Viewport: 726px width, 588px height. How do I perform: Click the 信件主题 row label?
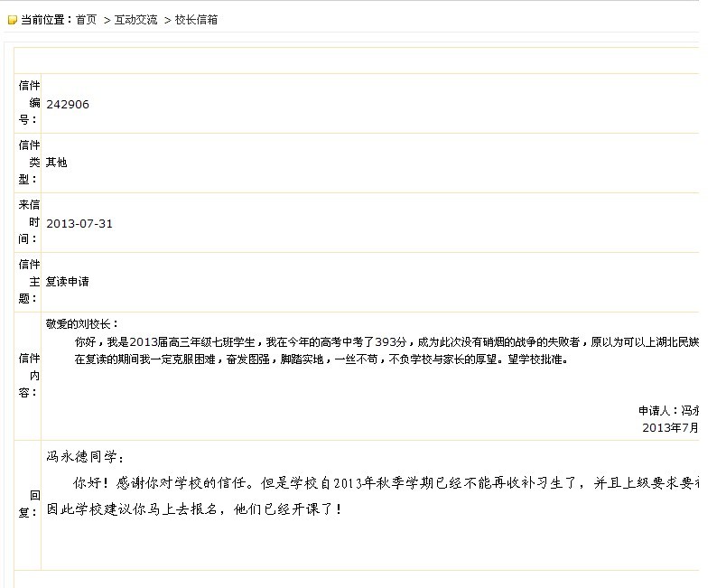[29, 281]
